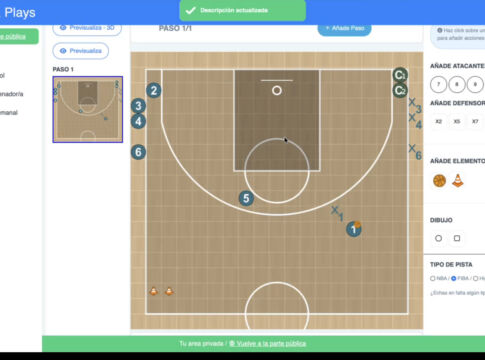The image size is (485, 360).
Task: Click the Previsualiza button with eye icon
Action: point(81,51)
